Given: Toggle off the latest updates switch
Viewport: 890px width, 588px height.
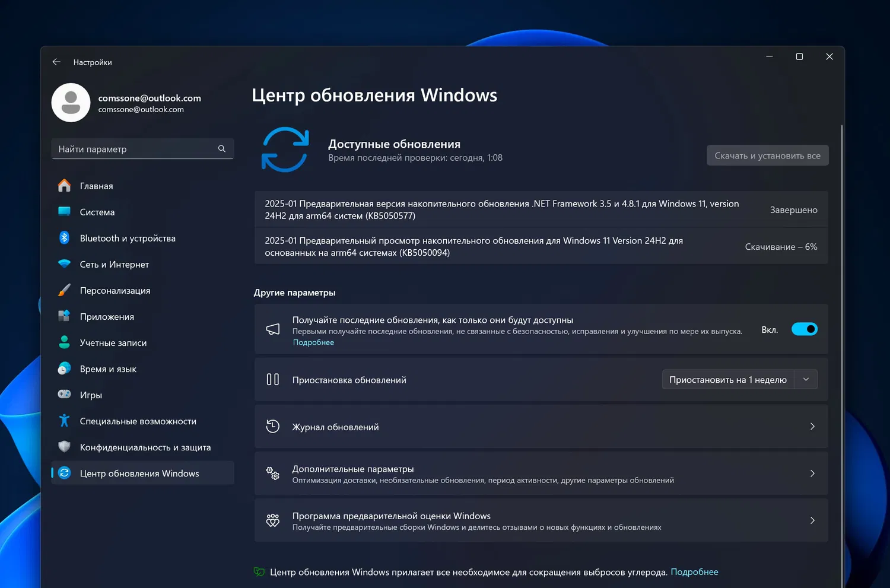Looking at the screenshot, I should [805, 329].
